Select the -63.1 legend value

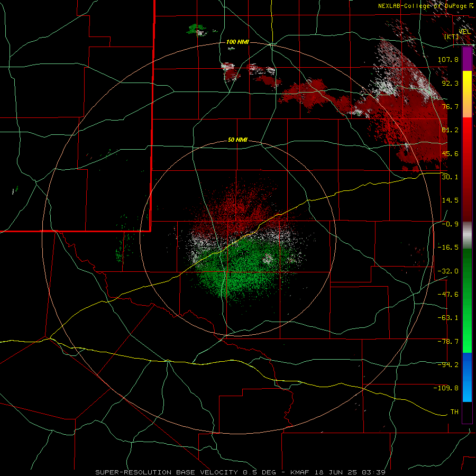[448, 317]
